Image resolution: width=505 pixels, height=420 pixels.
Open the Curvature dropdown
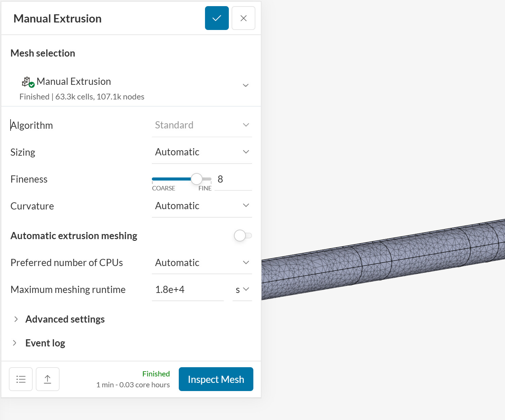(x=202, y=206)
